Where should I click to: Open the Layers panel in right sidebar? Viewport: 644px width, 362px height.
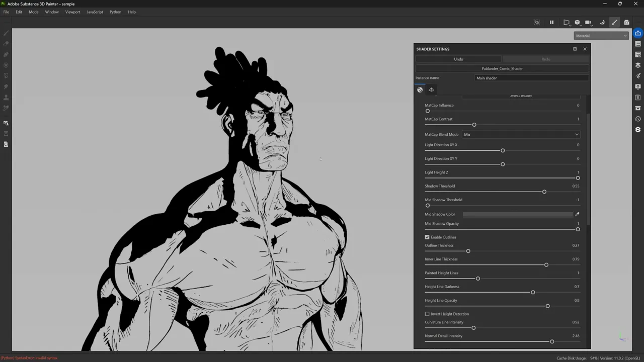coord(637,64)
